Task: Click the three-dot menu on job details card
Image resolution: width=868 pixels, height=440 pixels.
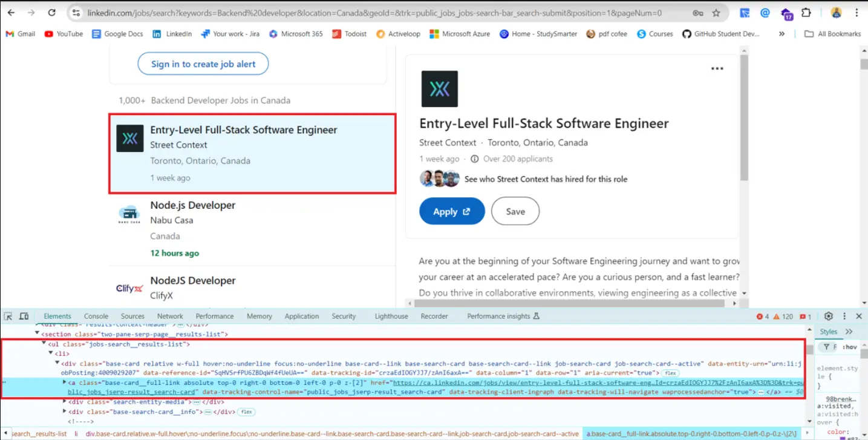Action: coord(717,69)
